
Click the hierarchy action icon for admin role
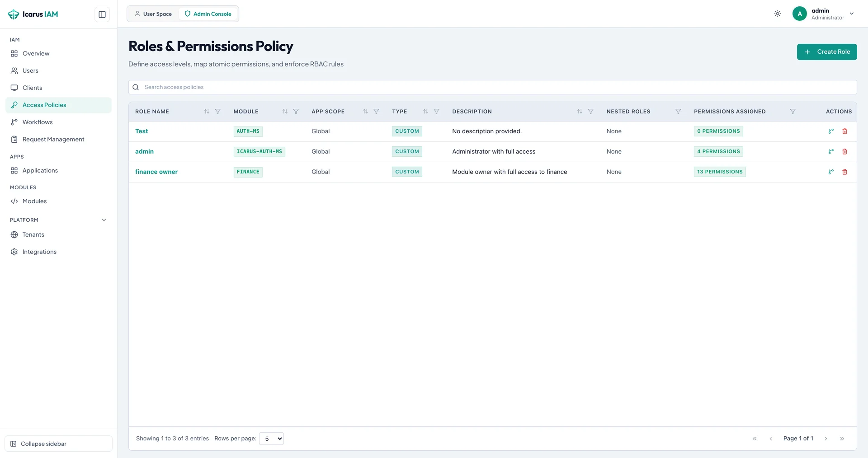coord(831,152)
